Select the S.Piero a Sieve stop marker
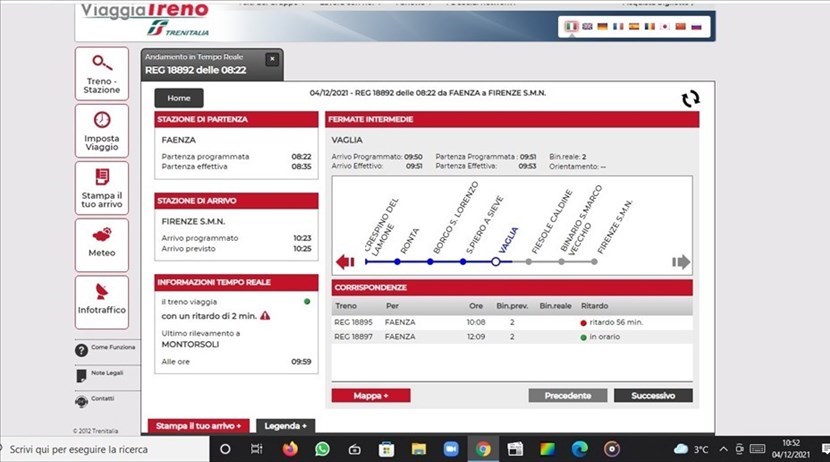The height and width of the screenshot is (462, 830). [463, 261]
